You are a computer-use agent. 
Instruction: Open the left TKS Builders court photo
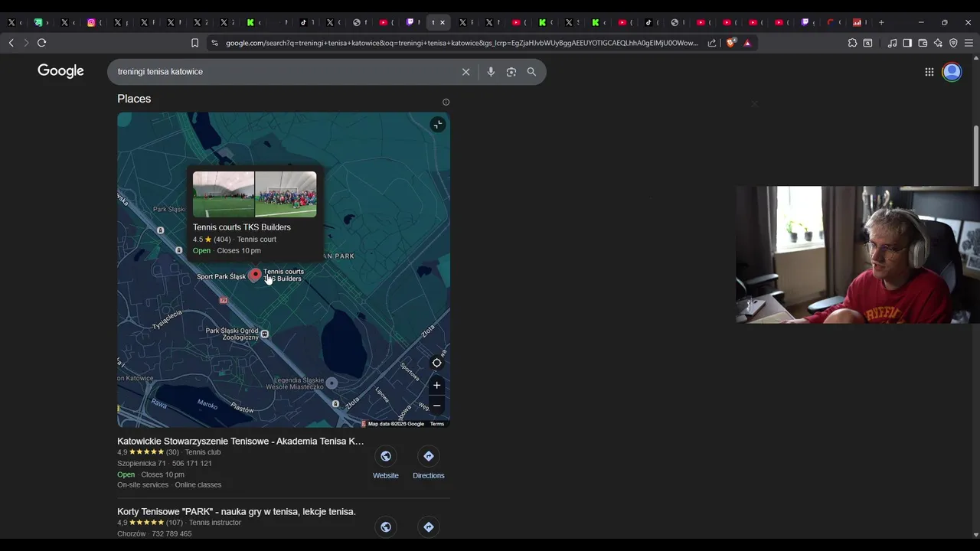click(x=224, y=194)
